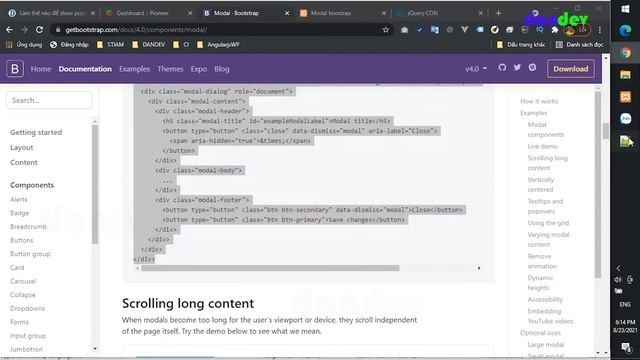The width and height of the screenshot is (640, 360).
Task: Click the code block horizontal scrollbar
Action: (x=270, y=268)
